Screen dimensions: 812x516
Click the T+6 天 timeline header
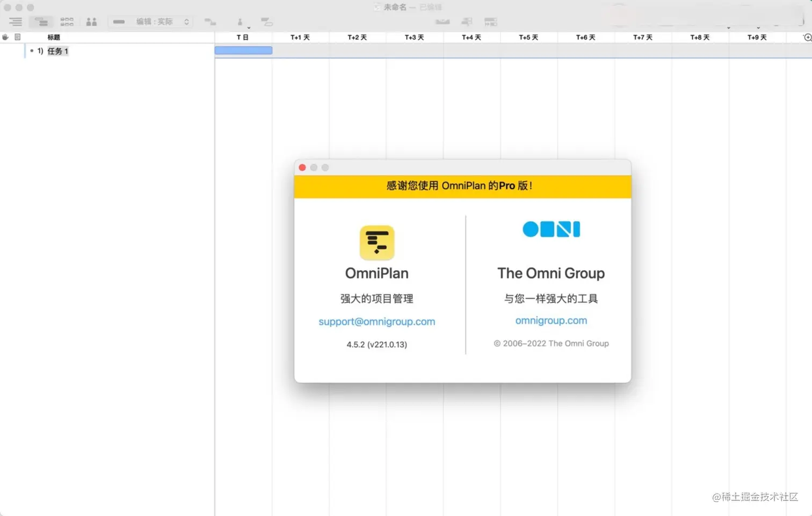click(586, 37)
